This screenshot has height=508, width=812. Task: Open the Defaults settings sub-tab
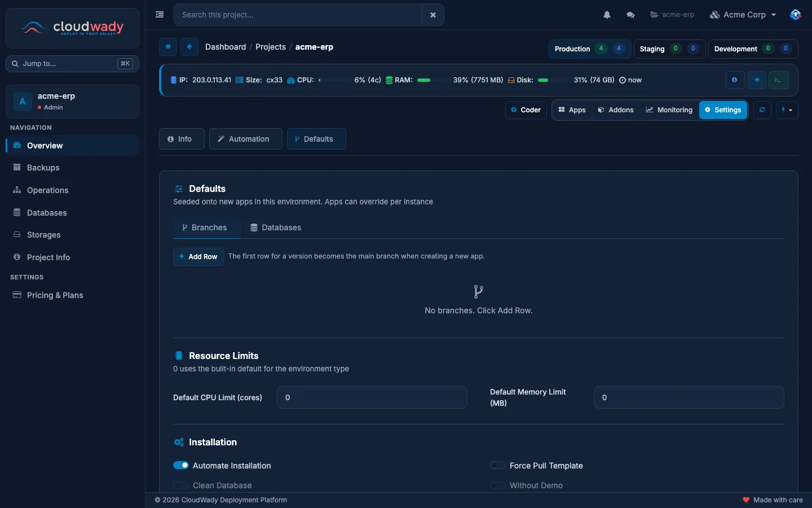point(316,139)
